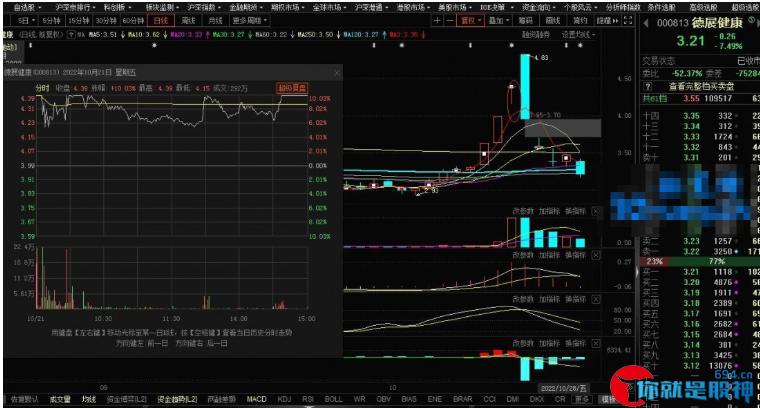This screenshot has height=409, width=760.
Task: Open the 沪深指数 dropdown menu
Action: click(204, 7)
